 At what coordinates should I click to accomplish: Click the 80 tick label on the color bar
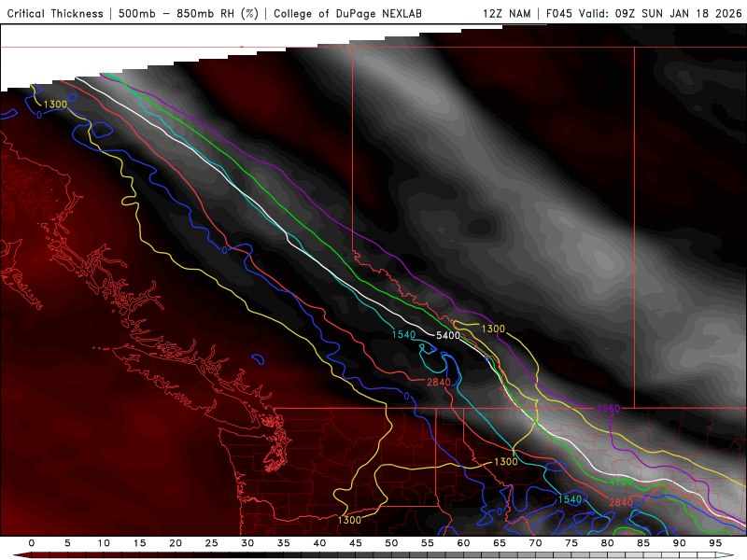pos(607,543)
